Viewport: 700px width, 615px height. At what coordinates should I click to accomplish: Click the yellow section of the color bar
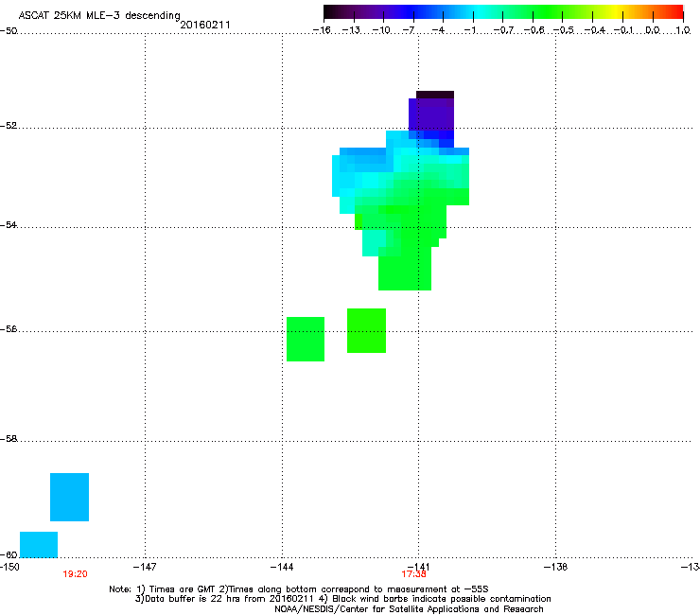tap(615, 12)
